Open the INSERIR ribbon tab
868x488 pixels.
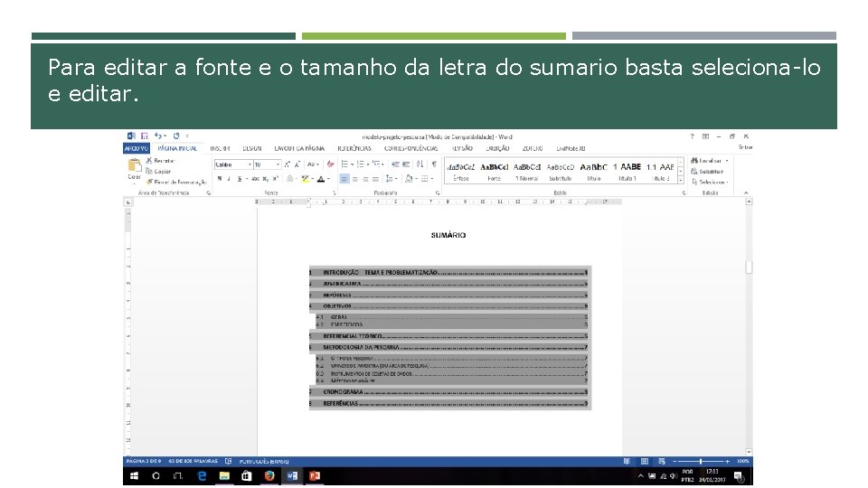pos(220,148)
